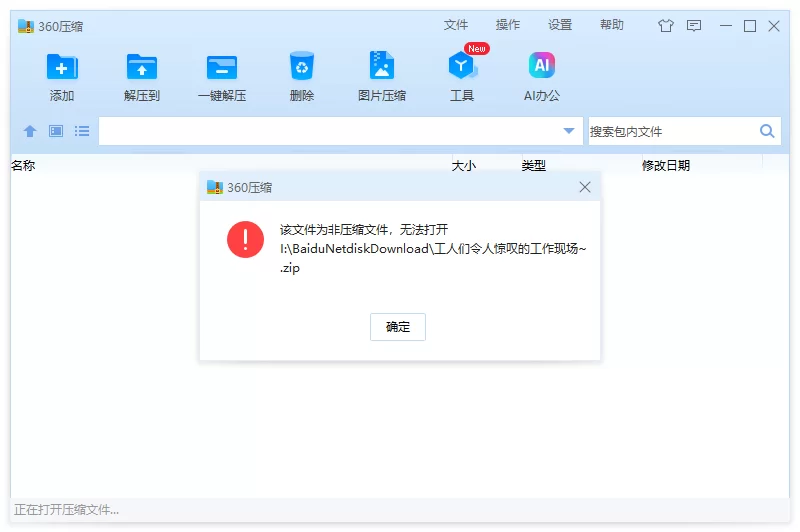
Task: Click the up-arrow parent folder icon
Action: coord(30,131)
